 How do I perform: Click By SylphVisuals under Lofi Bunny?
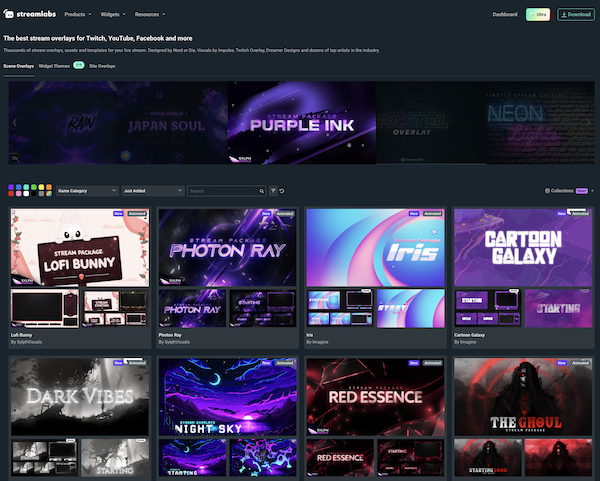coord(26,342)
